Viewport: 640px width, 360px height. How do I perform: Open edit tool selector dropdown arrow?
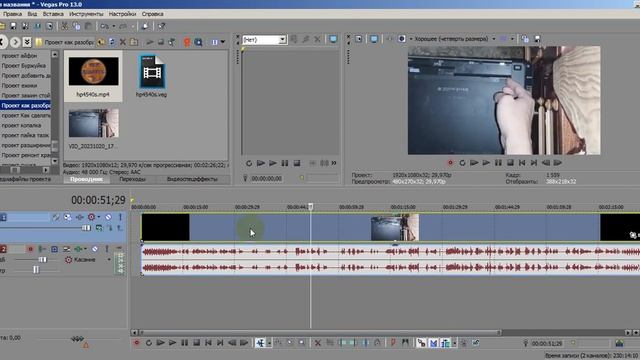pyautogui.click(x=269, y=343)
